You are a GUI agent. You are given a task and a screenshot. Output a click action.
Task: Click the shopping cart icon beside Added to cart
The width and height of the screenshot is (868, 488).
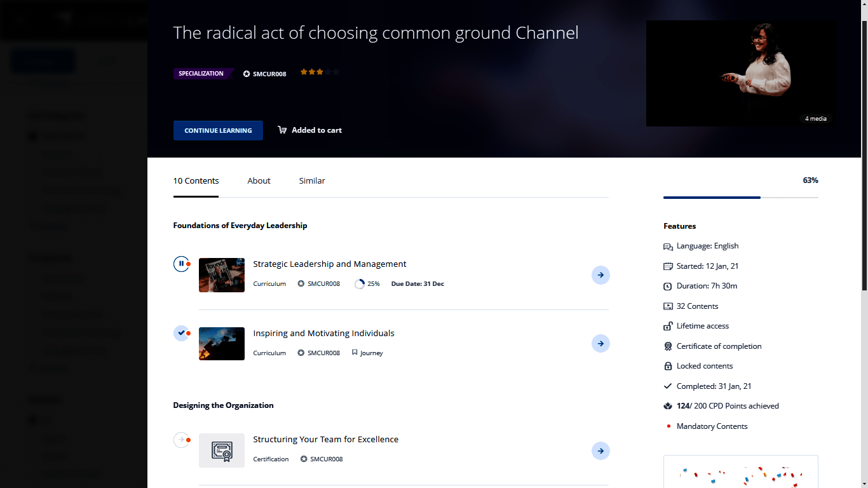point(282,130)
